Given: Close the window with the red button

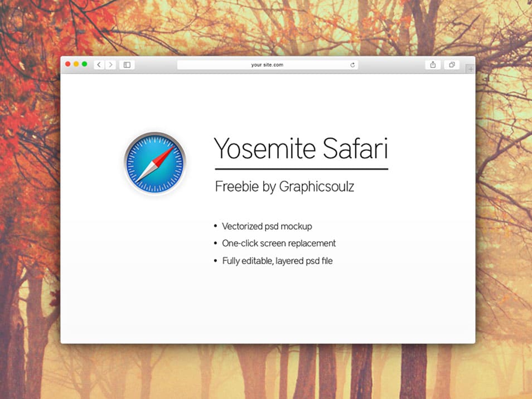Looking at the screenshot, I should pyautogui.click(x=68, y=64).
